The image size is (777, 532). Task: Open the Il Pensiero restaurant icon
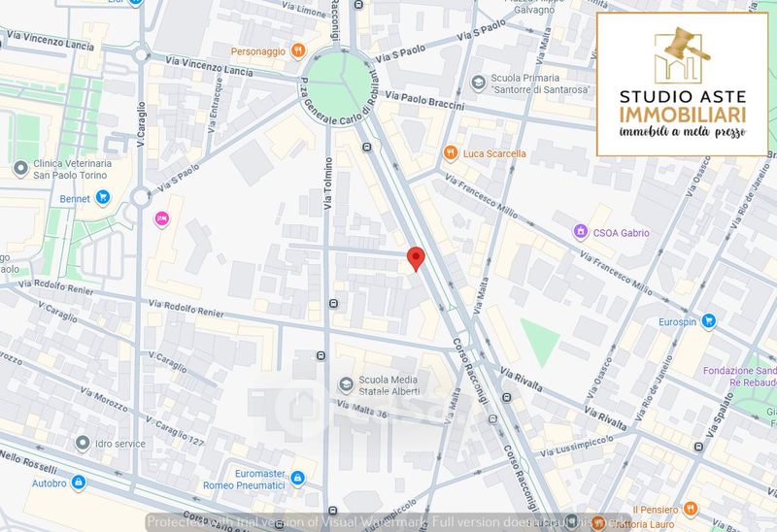(691, 508)
